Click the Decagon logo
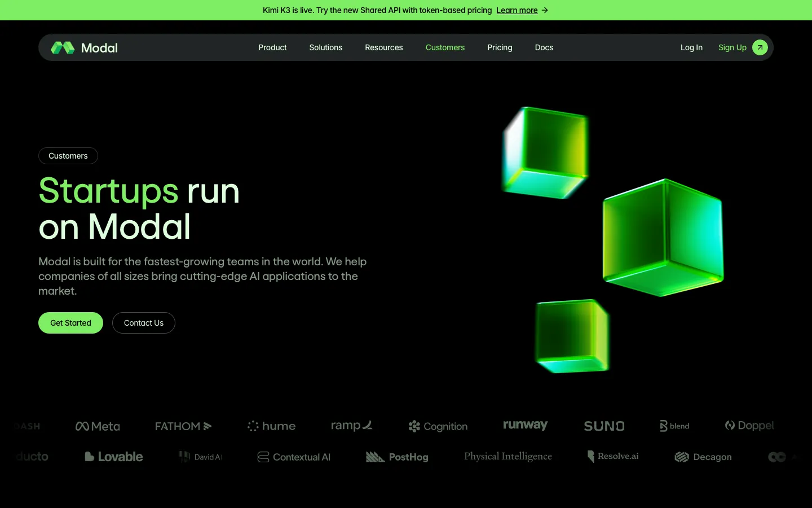Screen dimensions: 812x508 (x=703, y=457)
